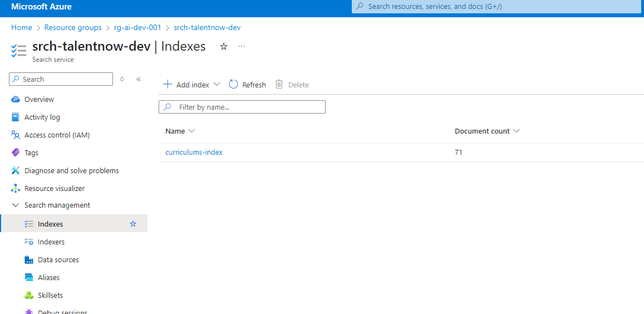Go to Home via breadcrumb

click(x=21, y=27)
